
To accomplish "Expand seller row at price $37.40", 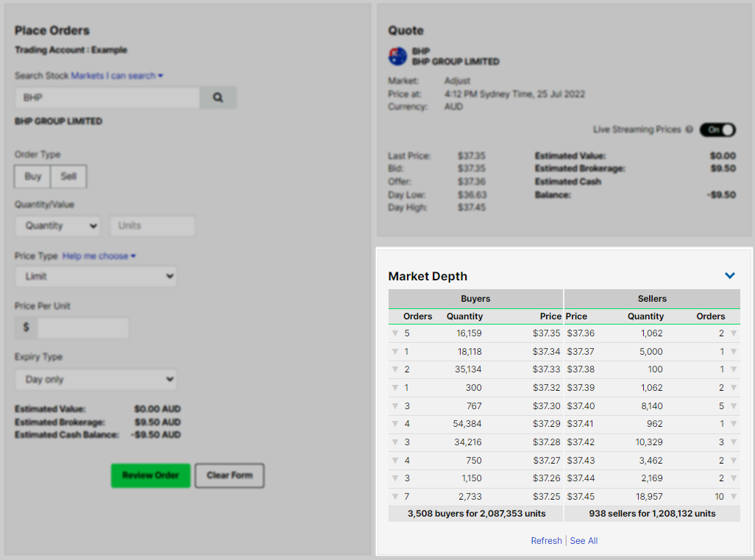I will pyautogui.click(x=734, y=406).
